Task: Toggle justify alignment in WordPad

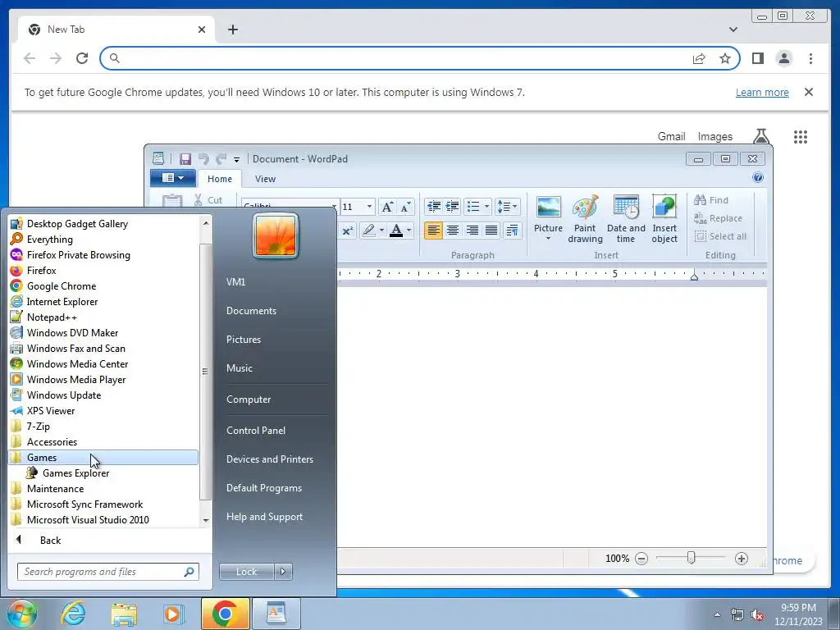Action: (x=491, y=231)
